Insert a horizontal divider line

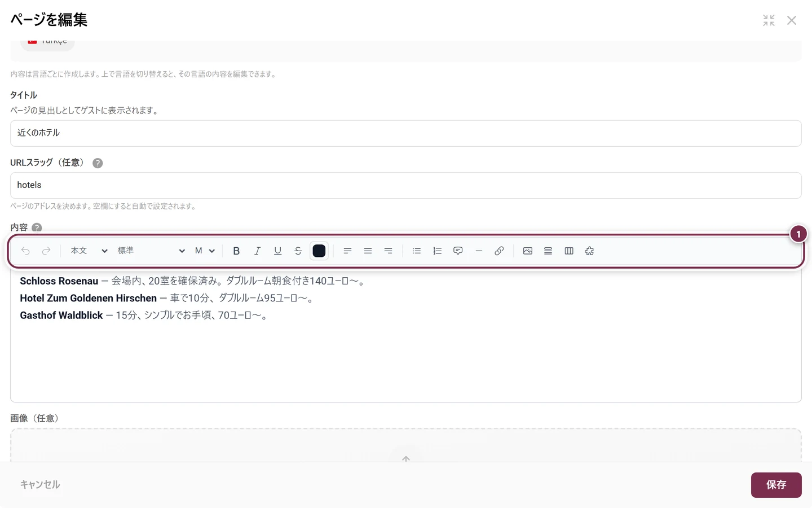[x=479, y=251]
